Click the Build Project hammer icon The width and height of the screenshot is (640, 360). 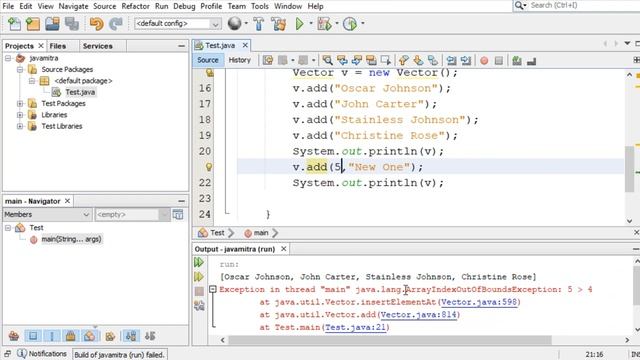pos(258,24)
